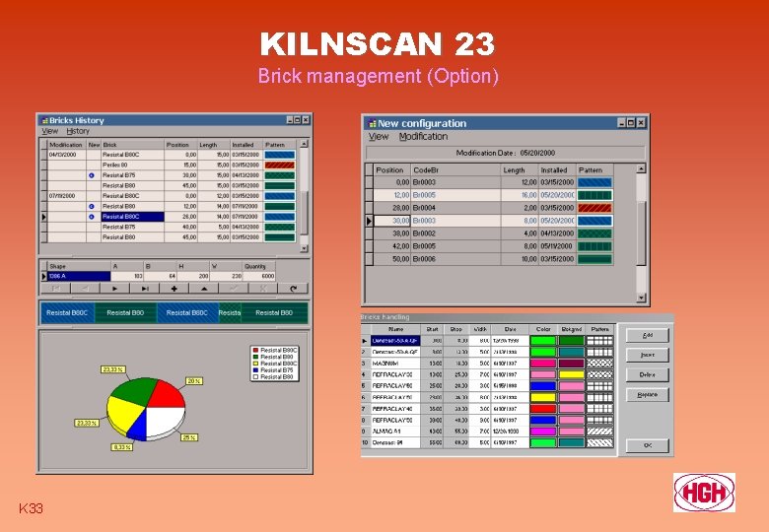
Task: Go to next shape record in navigator
Action: (114, 289)
